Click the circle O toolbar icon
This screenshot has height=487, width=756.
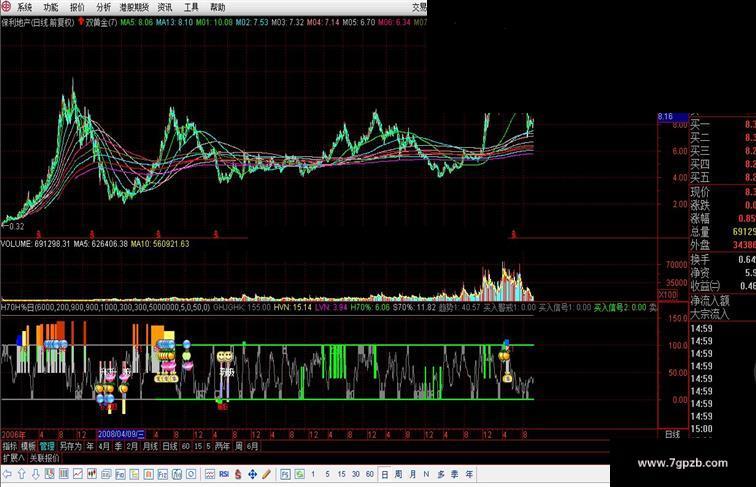pos(191,474)
